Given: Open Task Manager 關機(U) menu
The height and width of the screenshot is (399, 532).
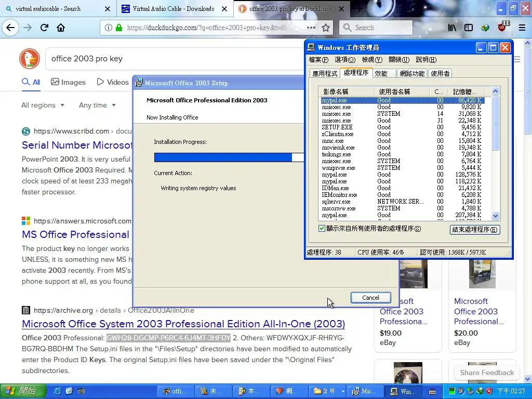Looking at the screenshot, I should 399,60.
